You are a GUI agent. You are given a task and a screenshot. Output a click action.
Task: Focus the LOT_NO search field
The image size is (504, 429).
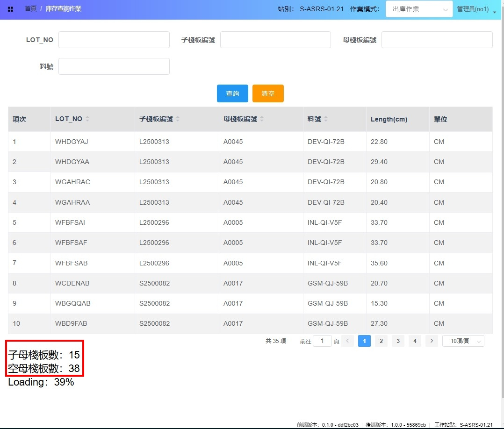[114, 40]
